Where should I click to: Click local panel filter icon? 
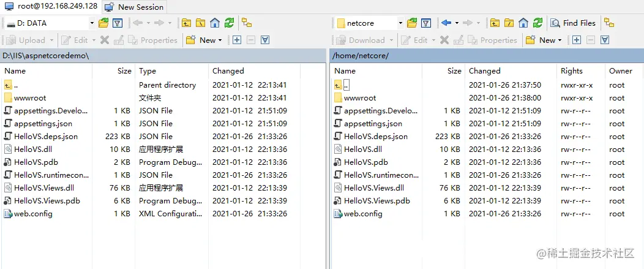118,23
